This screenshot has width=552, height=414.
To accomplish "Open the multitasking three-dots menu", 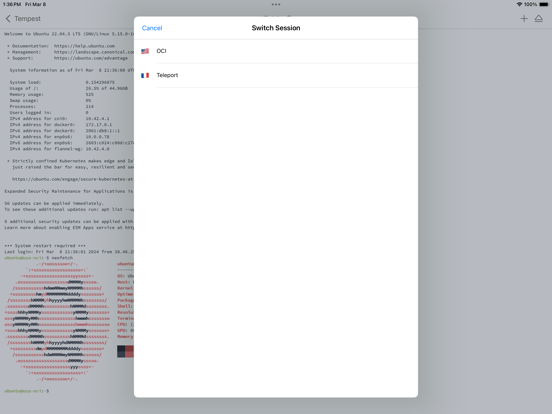I will [276, 5].
